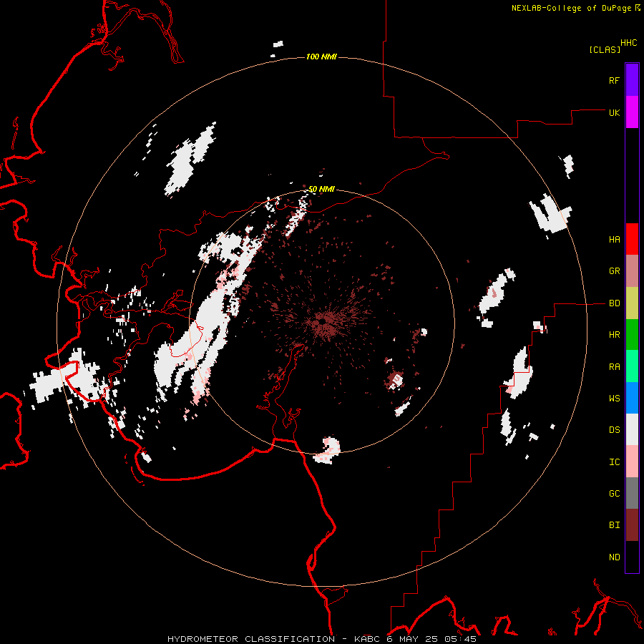
Task: Click the "NEXLAB-College of DuPage" title text
Action: click(571, 8)
